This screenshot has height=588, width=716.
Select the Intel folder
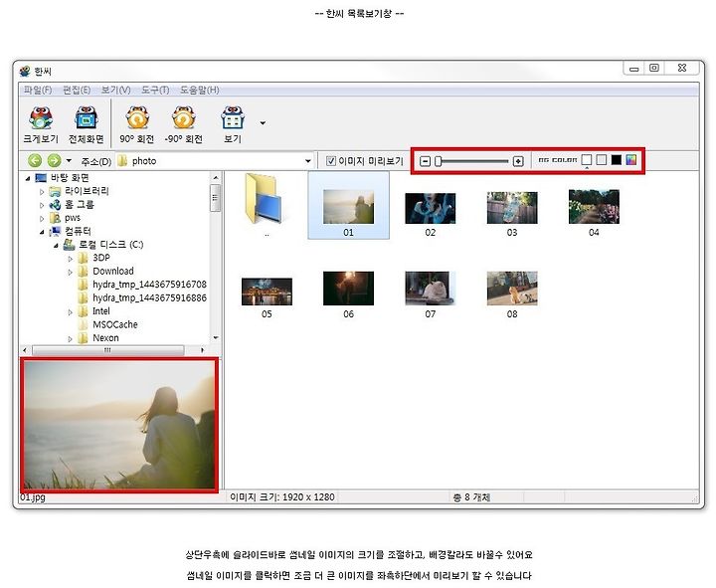[x=100, y=311]
